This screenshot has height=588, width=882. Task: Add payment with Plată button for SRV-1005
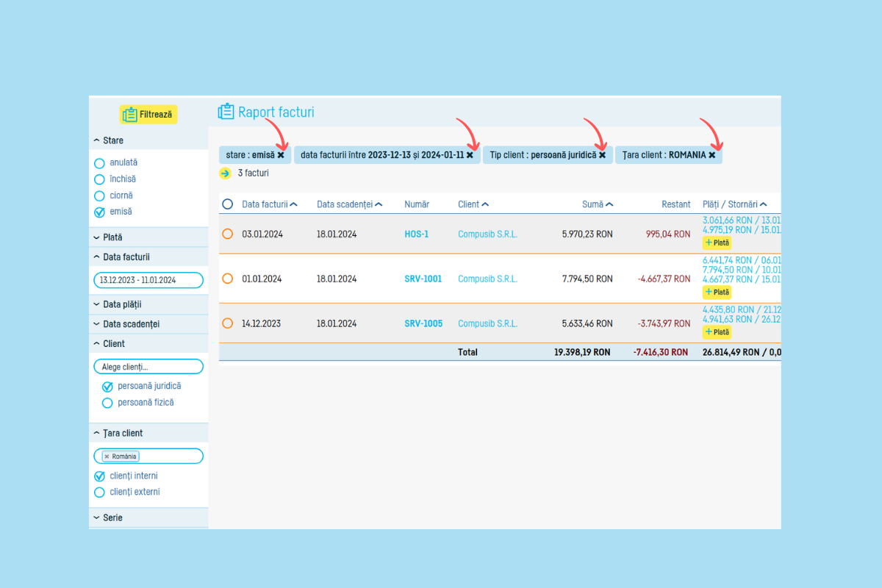tap(717, 332)
